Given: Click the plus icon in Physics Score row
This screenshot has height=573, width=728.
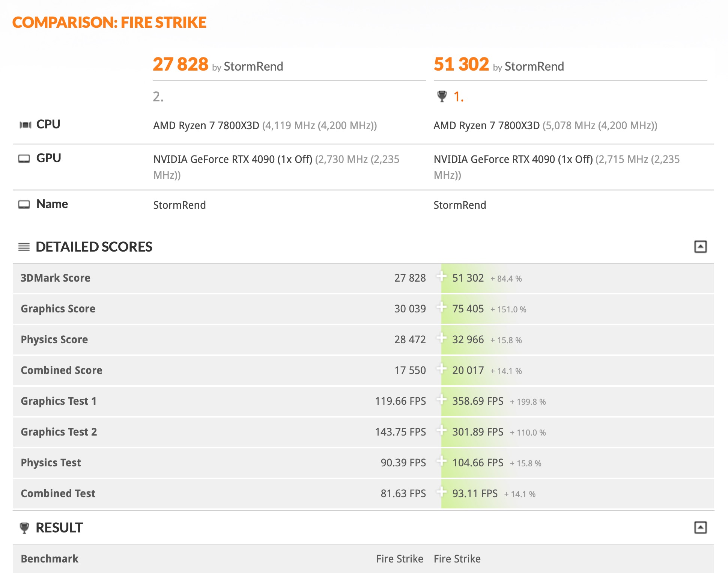Looking at the screenshot, I should pos(442,338).
